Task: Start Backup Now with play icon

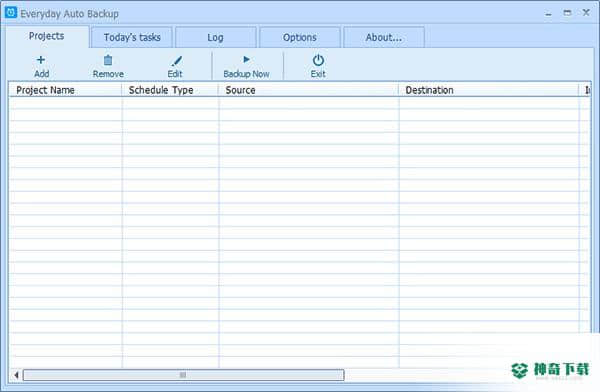Action: coord(246,59)
